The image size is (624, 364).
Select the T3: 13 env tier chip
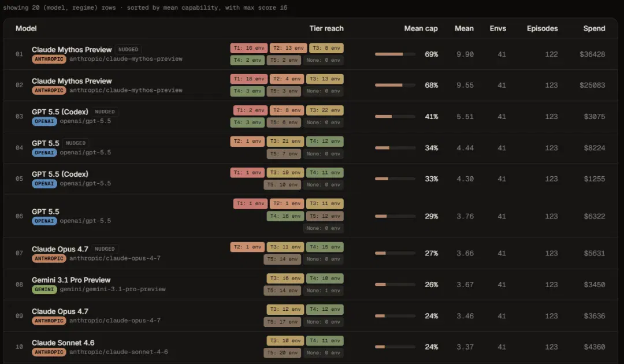[x=325, y=79]
